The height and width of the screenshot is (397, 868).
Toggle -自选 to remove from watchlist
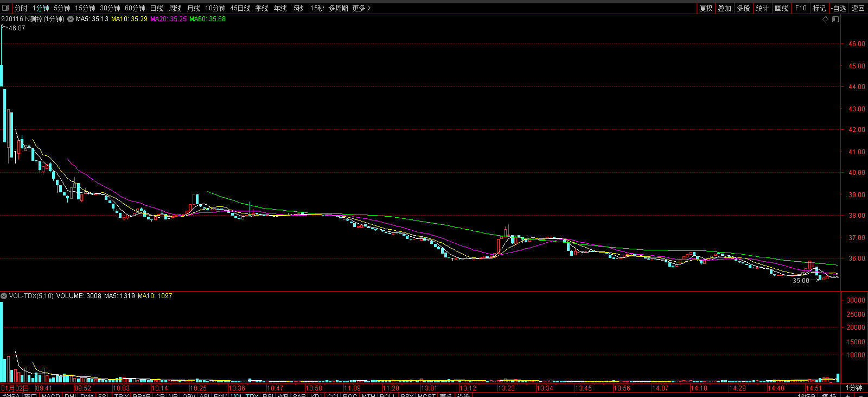pyautogui.click(x=839, y=8)
